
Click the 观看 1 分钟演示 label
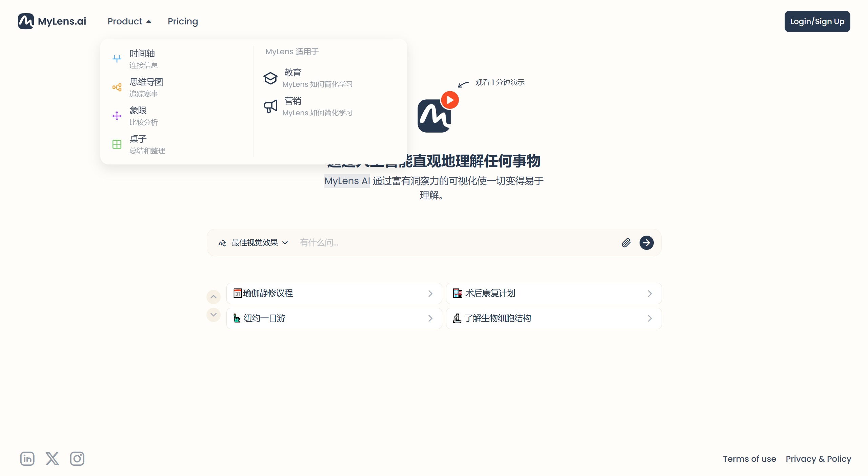pos(500,82)
